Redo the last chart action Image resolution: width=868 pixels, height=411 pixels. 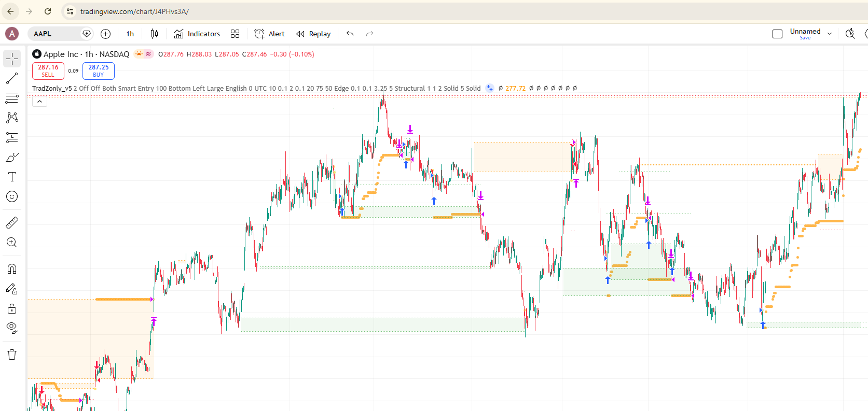coord(369,34)
